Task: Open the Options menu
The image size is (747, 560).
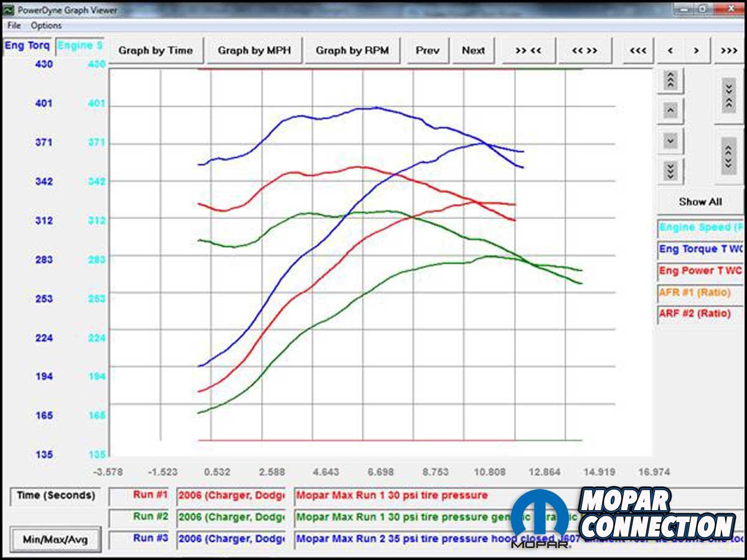Action: [x=46, y=26]
